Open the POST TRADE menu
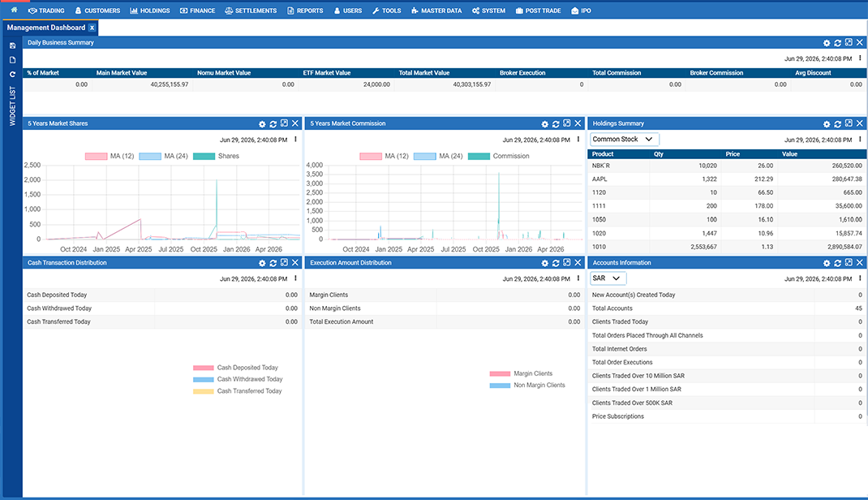 click(538, 11)
